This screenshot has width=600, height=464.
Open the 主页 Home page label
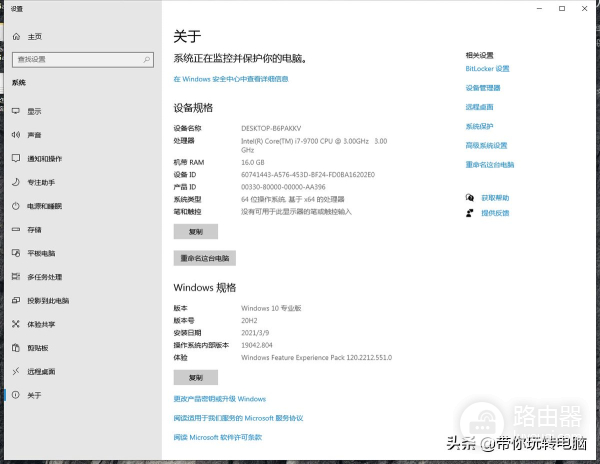pyautogui.click(x=35, y=37)
